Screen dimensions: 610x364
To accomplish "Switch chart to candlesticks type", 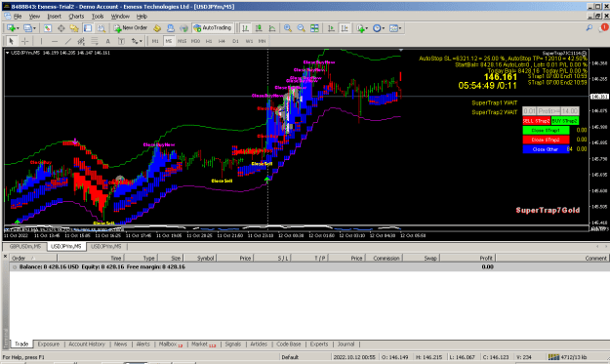I will point(259,28).
